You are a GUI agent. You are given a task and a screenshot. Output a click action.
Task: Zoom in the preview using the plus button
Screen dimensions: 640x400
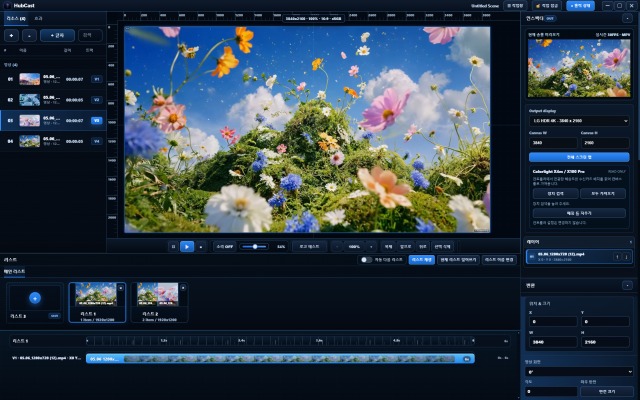(371, 247)
